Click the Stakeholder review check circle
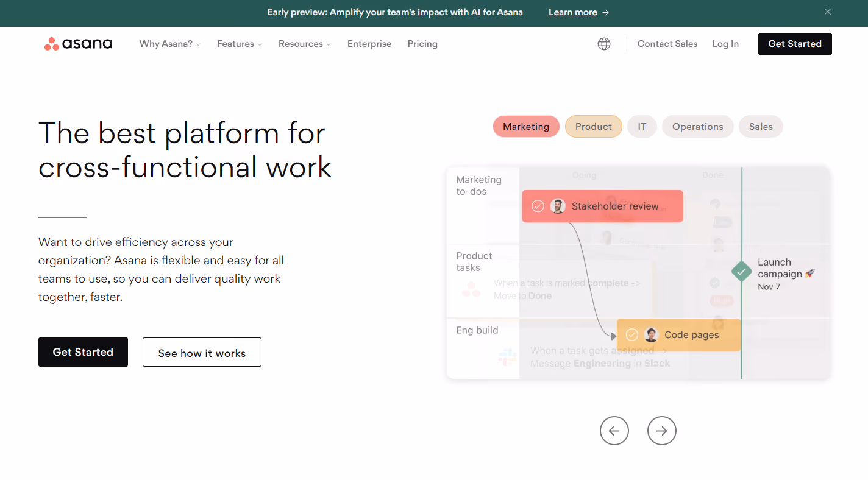Viewport: 868px width, 480px height. (x=538, y=206)
